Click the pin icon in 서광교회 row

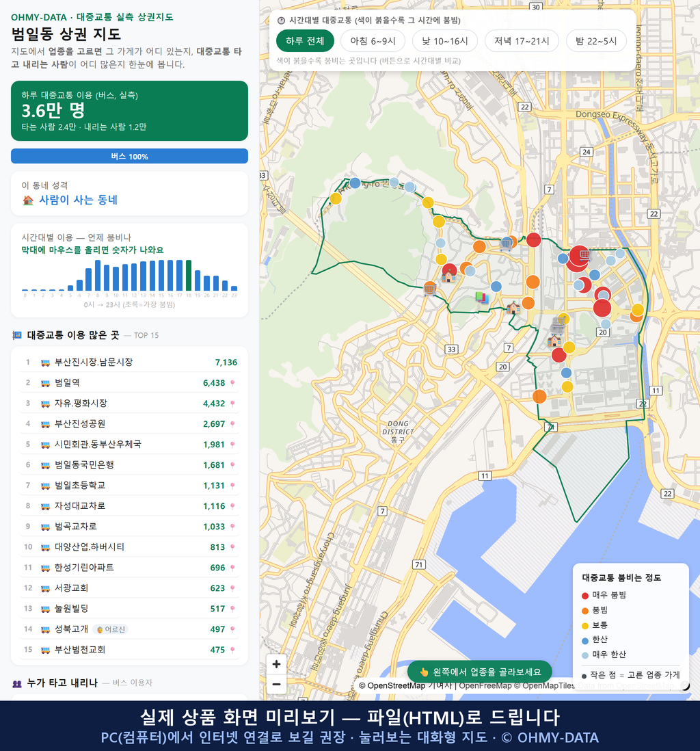232,588
